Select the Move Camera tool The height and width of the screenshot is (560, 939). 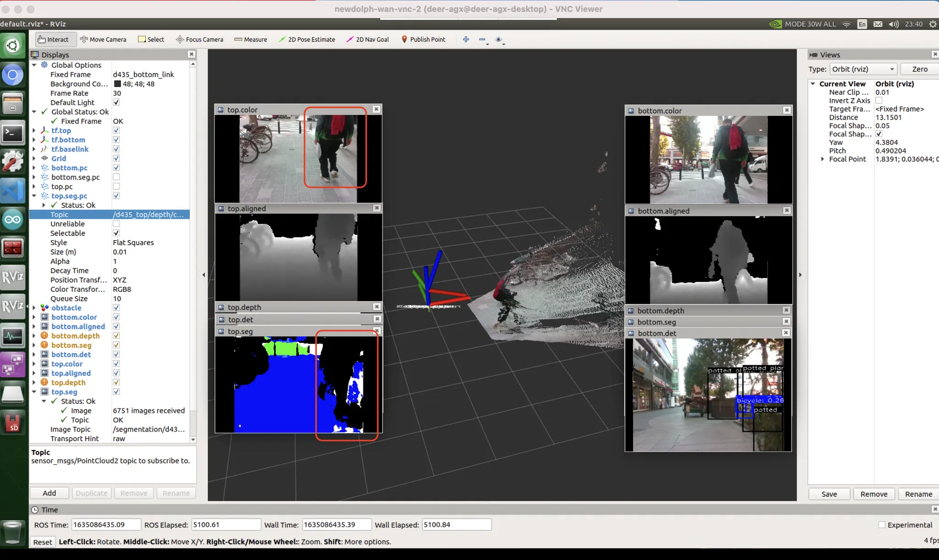[103, 39]
